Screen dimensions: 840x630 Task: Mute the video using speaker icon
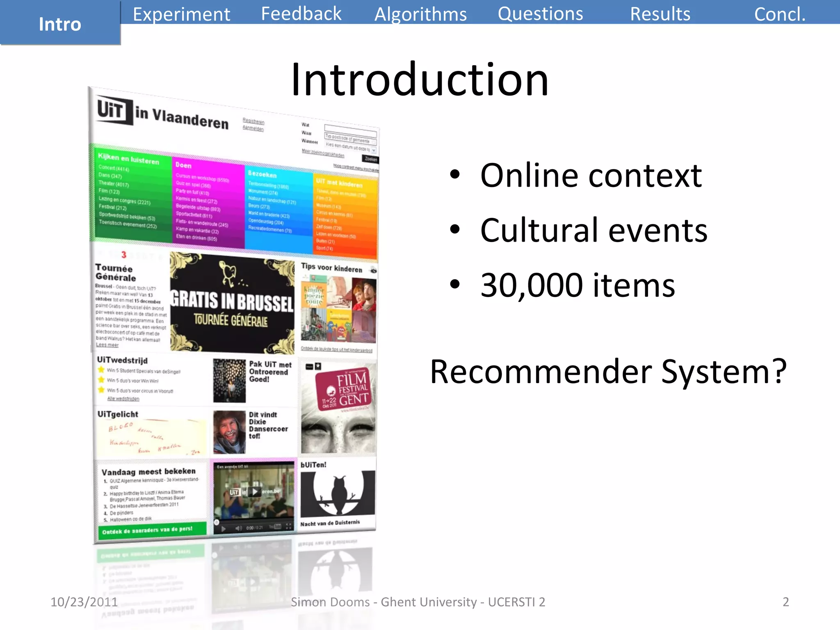coord(238,528)
